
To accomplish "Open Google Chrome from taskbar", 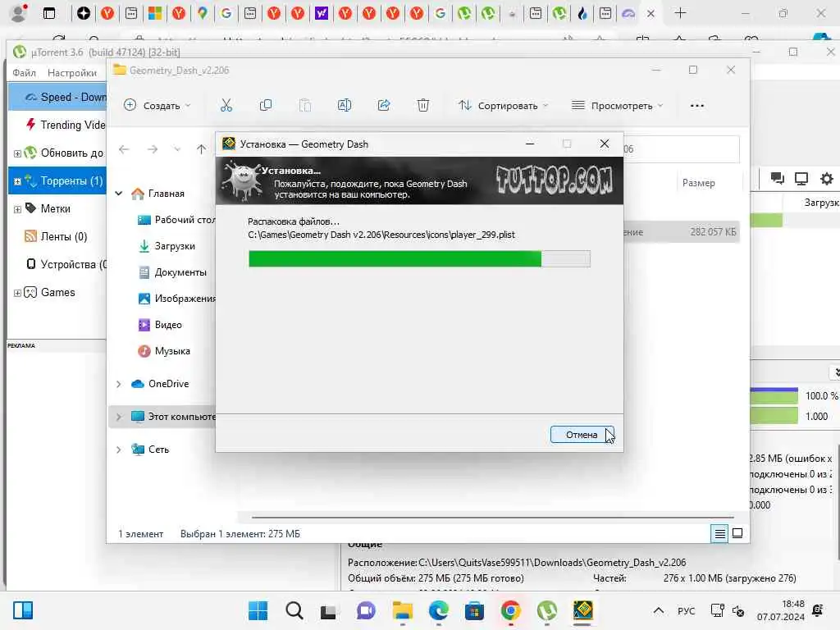I will pos(510,610).
